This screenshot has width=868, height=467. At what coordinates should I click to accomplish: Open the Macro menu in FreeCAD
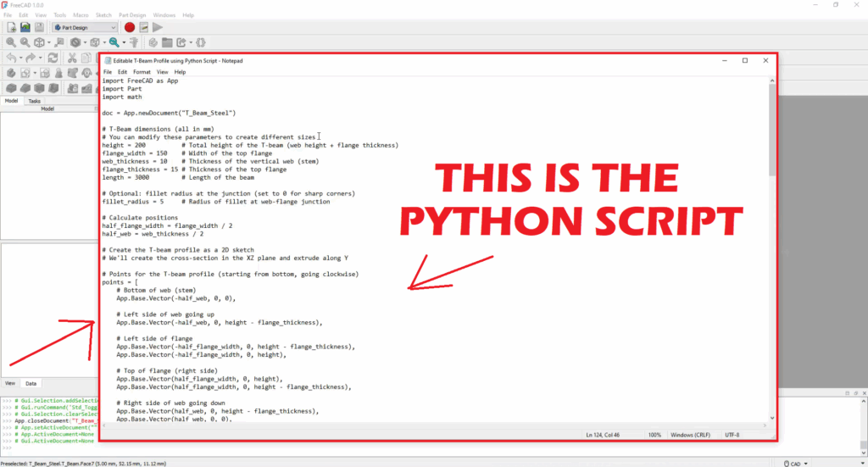pyautogui.click(x=81, y=15)
